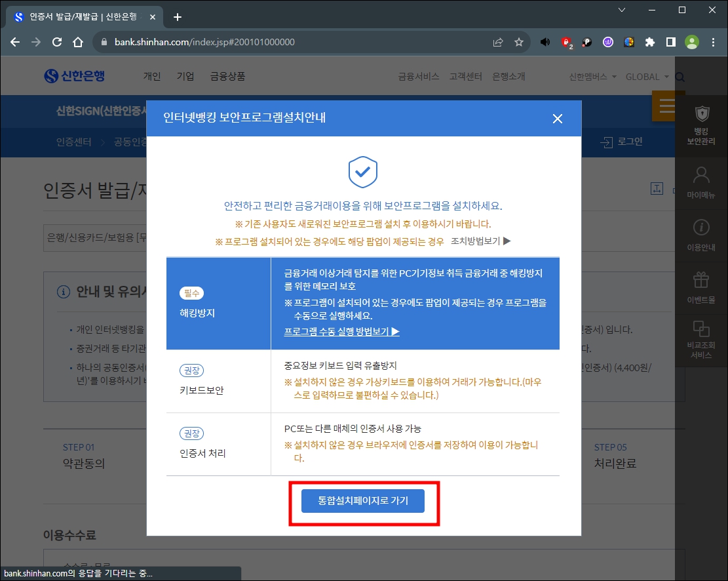Viewport: 728px width, 581px height.
Task: Click the 은행/신용카드/보험용 field
Action: [x=95, y=238]
